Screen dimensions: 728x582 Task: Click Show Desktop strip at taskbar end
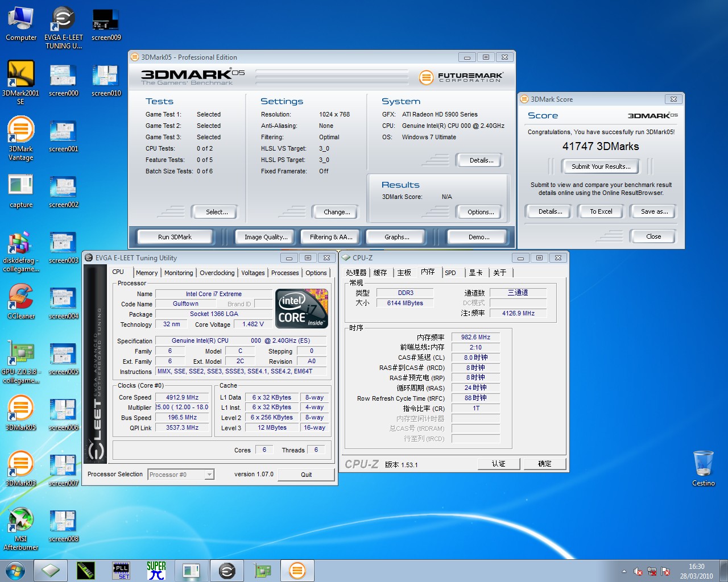(723, 571)
